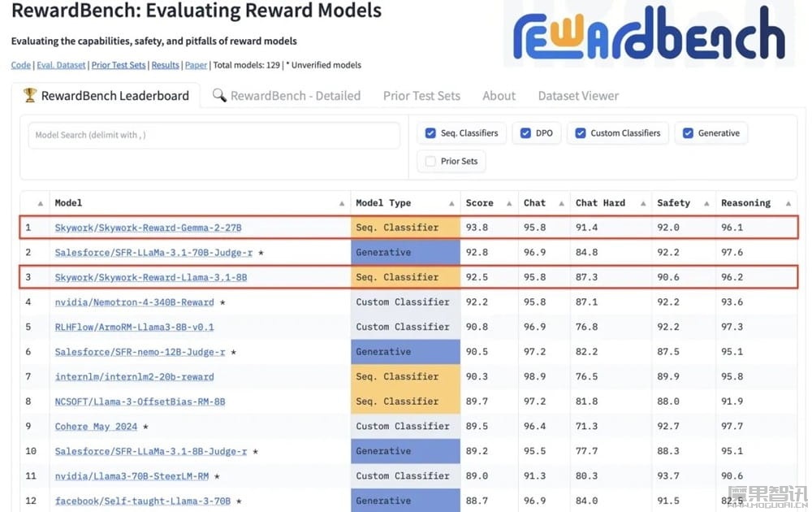Viewport: 812px width, 512px height.
Task: Open Salesforce SFR-nemo-12B-Judge-r link
Action: (140, 352)
